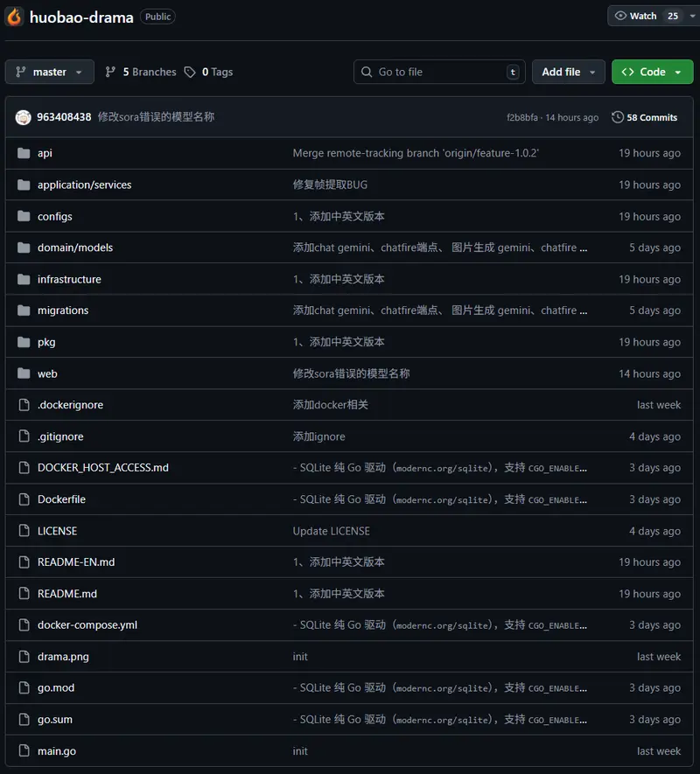Open the master branch selector dropdown
The height and width of the screenshot is (774, 700).
point(50,73)
